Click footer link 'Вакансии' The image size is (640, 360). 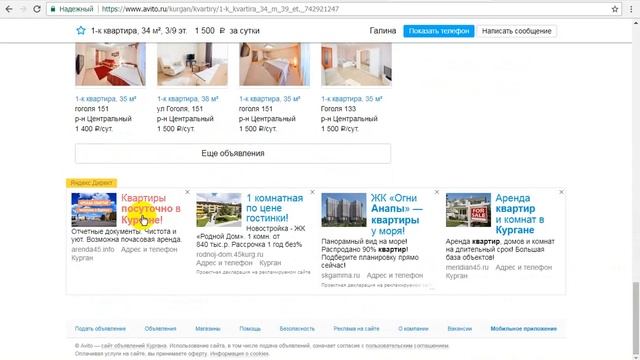(x=460, y=329)
